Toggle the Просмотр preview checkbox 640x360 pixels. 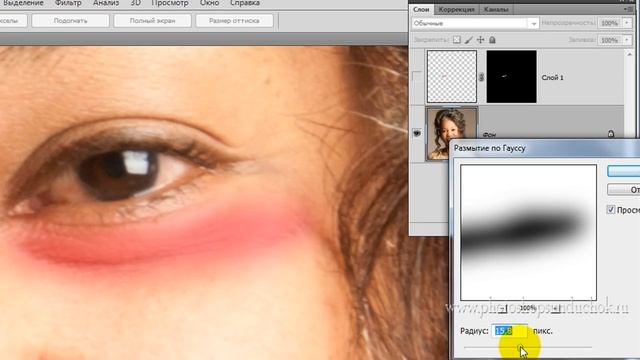click(611, 210)
